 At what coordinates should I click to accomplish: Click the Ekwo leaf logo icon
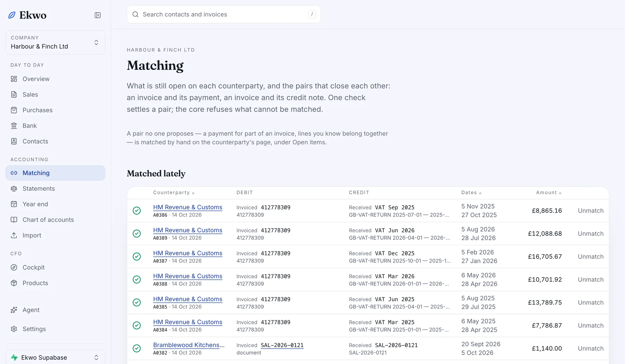pyautogui.click(x=12, y=15)
